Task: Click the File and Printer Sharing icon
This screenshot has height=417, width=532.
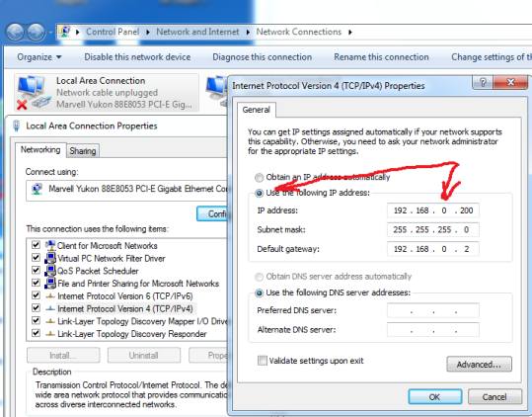Action: pos(50,284)
